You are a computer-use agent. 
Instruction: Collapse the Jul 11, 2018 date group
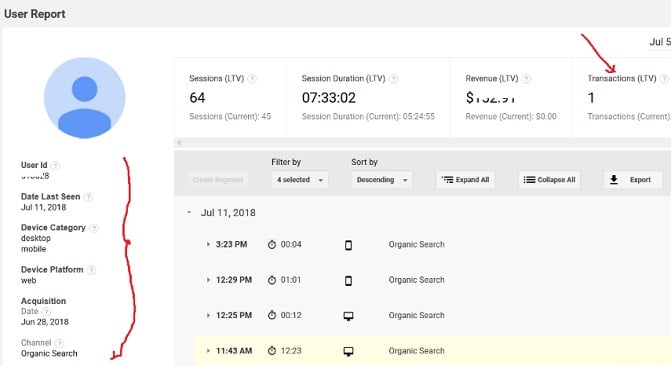pos(189,212)
